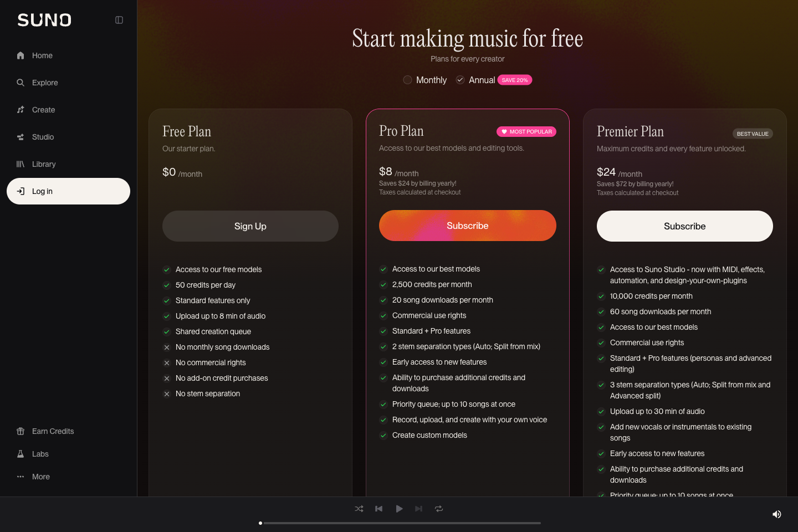Screen dimensions: 798x532
Task: Mute audio with the speaker icon
Action: pyautogui.click(x=777, y=514)
